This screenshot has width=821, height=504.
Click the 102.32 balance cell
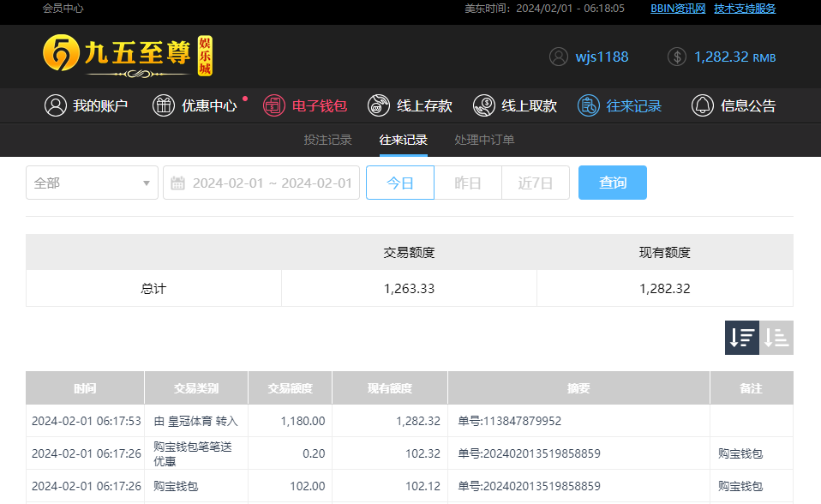pos(390,453)
